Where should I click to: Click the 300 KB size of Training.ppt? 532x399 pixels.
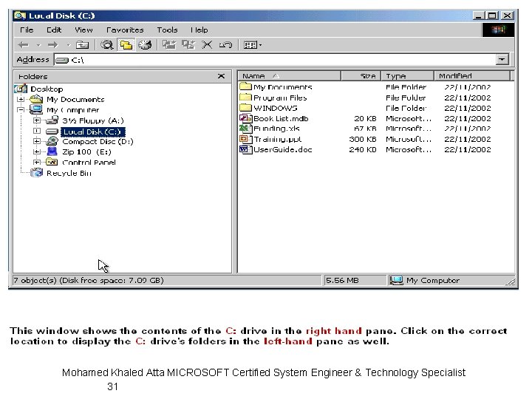363,139
